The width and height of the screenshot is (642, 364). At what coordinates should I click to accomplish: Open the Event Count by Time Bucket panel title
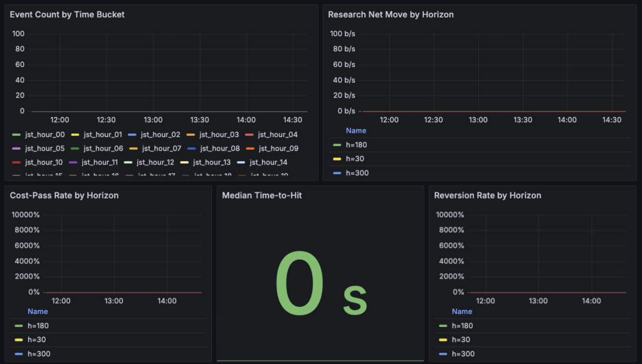point(67,14)
